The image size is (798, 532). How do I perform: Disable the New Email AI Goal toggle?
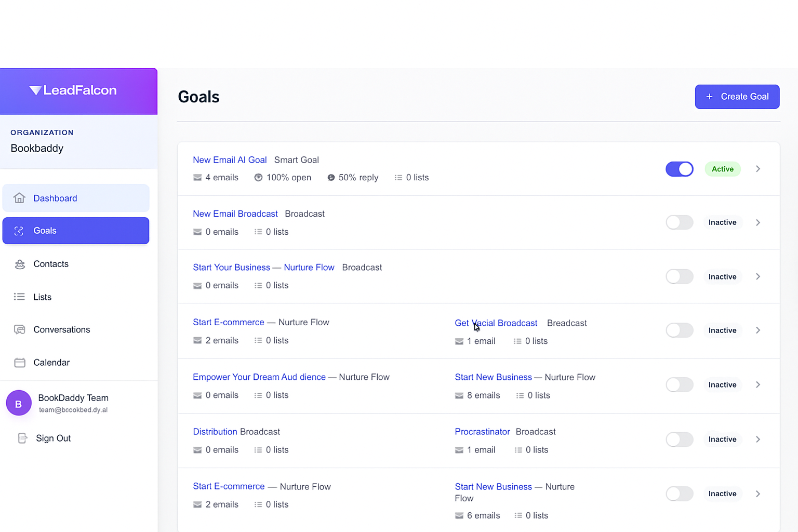tap(679, 169)
